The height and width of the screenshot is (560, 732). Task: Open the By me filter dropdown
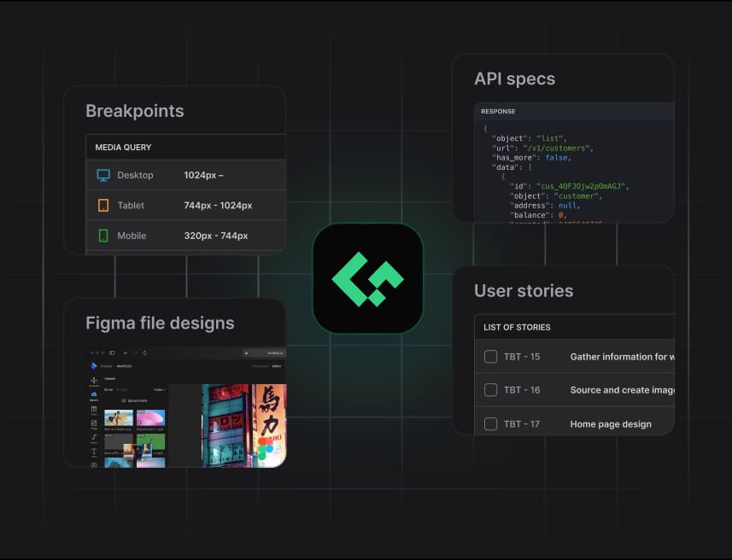point(108,389)
